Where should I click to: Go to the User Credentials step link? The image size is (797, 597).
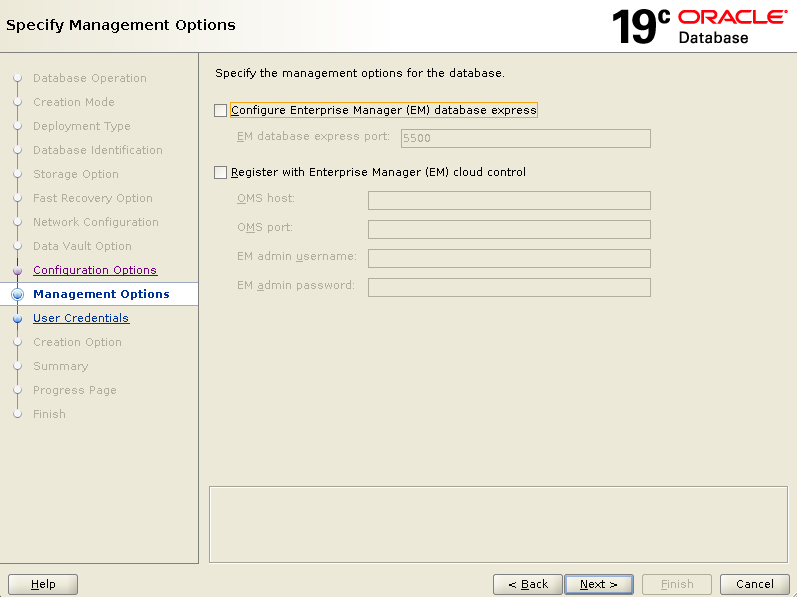81,318
